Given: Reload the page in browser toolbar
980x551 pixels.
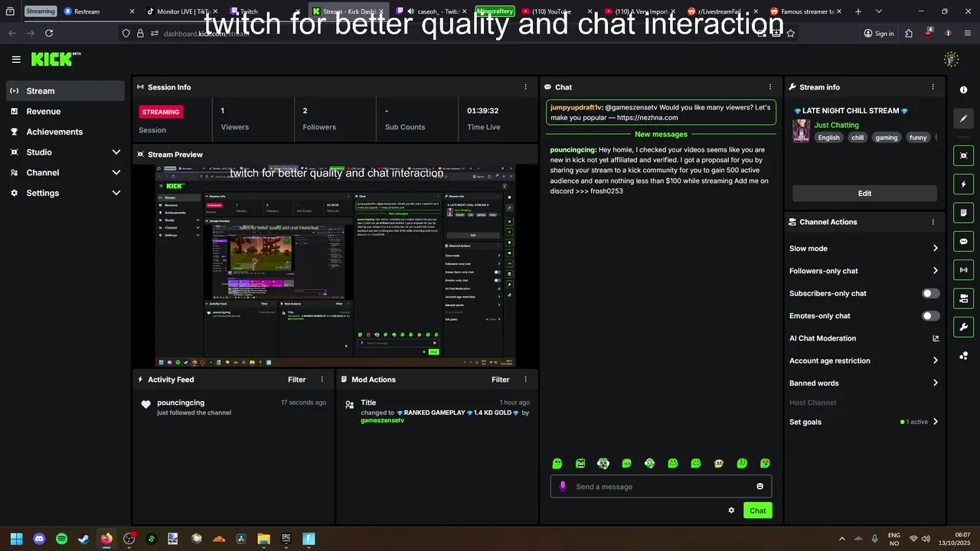Looking at the screenshot, I should 49,33.
